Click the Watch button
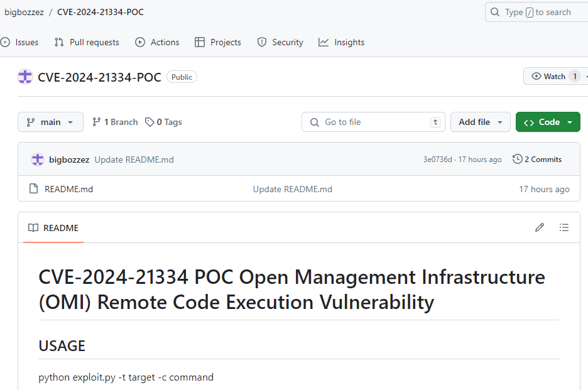588x390 pixels. click(548, 77)
